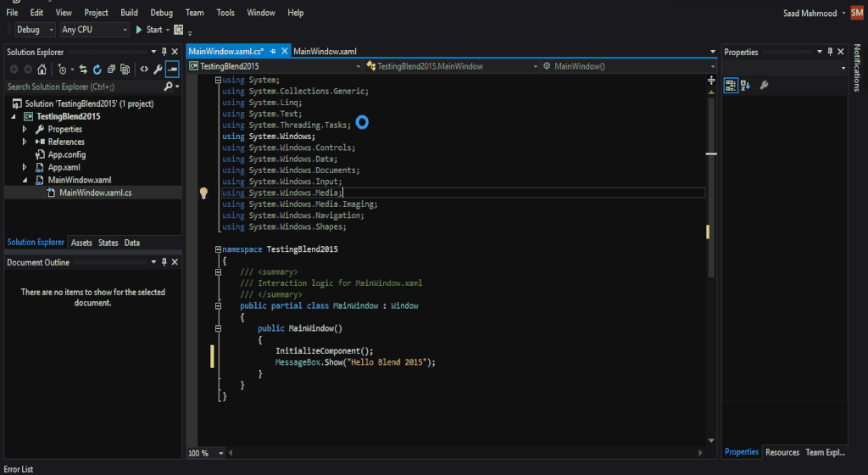Open the Debug configuration dropdown
Screen dimensions: 868x475
(34, 30)
